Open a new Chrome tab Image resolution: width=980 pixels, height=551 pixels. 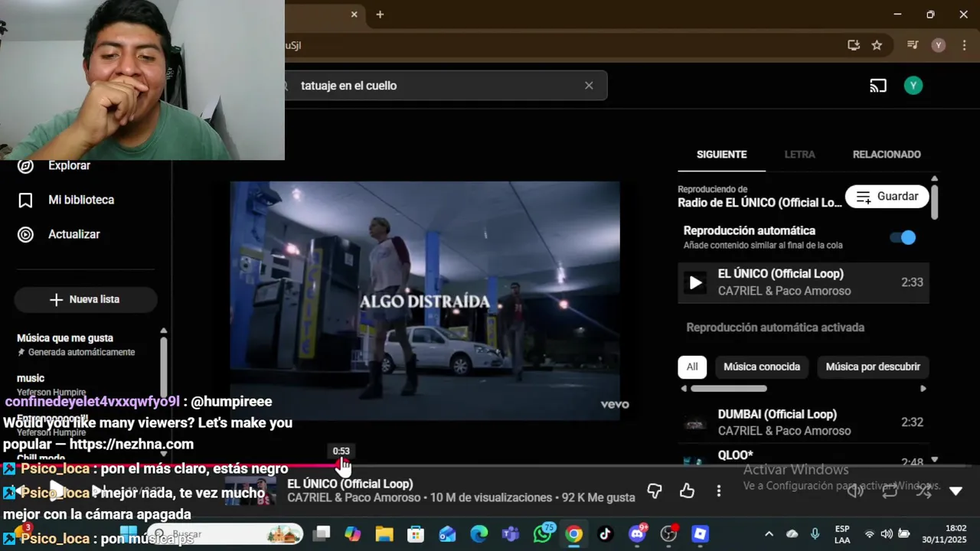(x=380, y=15)
